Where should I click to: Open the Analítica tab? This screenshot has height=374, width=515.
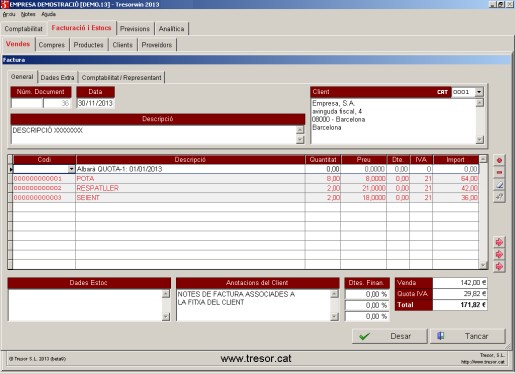pos(171,29)
